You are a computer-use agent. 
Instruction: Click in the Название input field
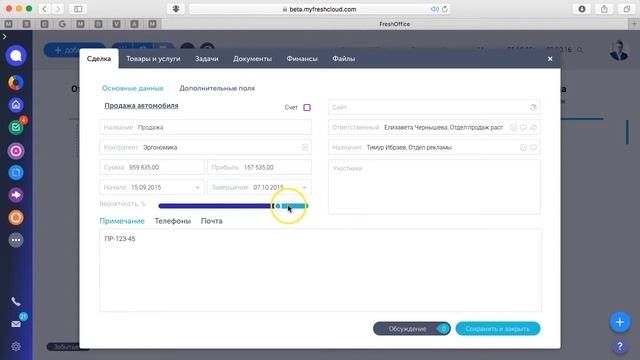click(x=205, y=127)
